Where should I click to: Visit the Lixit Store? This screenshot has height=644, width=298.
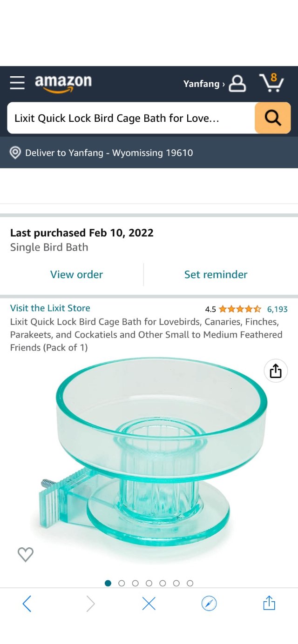[50, 308]
